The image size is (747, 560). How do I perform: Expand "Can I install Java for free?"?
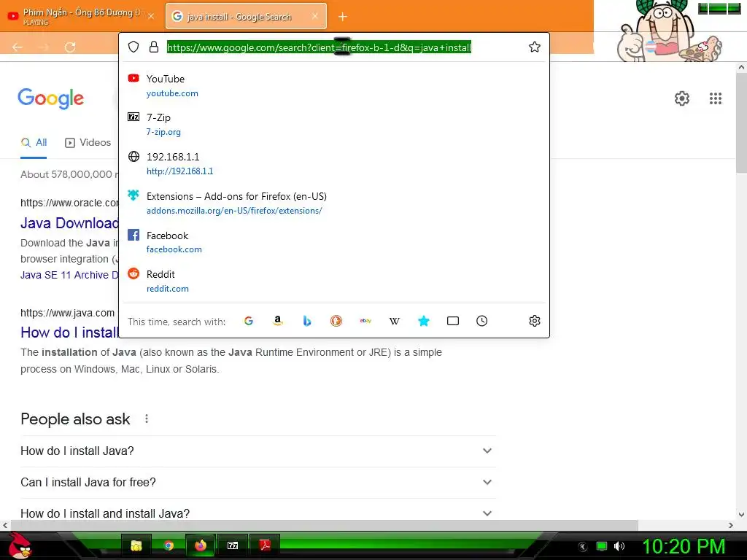point(258,483)
